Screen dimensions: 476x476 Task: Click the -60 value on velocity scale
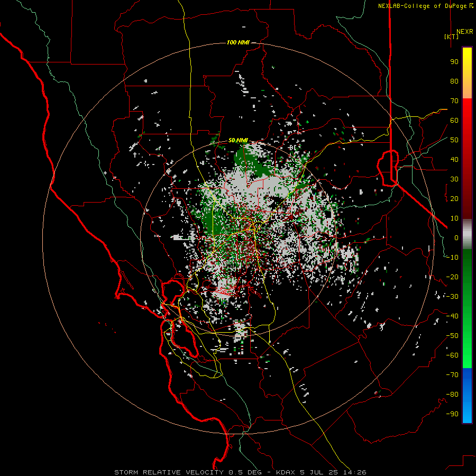click(x=452, y=355)
